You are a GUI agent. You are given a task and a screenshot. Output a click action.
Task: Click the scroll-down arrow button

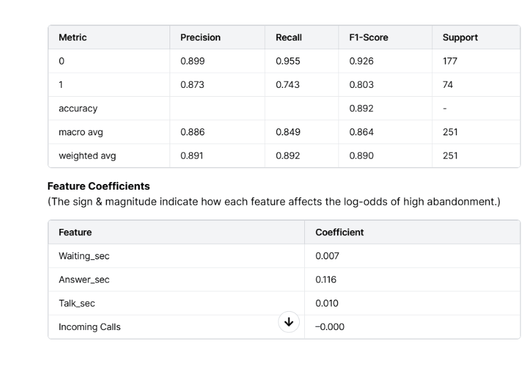288,322
